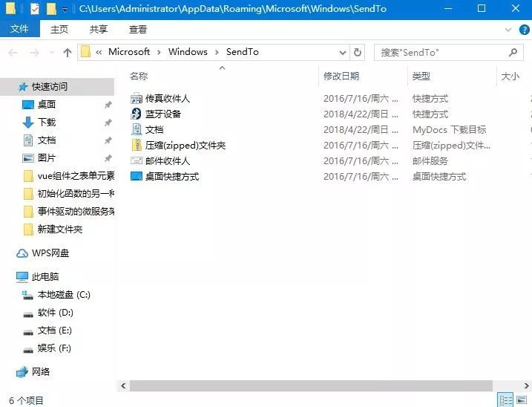Show hidden breadcrumb path with double chevron
This screenshot has height=407, width=532.
pos(99,53)
